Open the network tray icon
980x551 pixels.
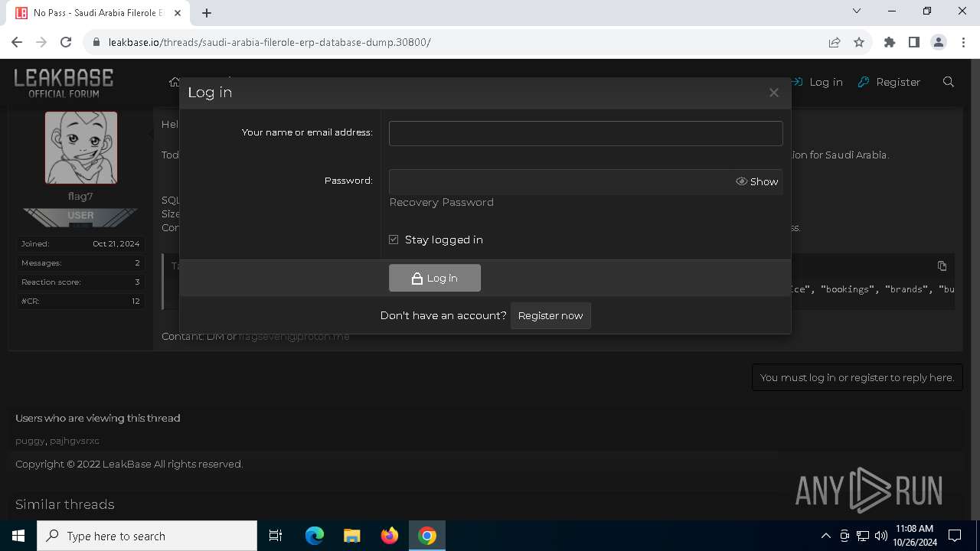(x=863, y=536)
